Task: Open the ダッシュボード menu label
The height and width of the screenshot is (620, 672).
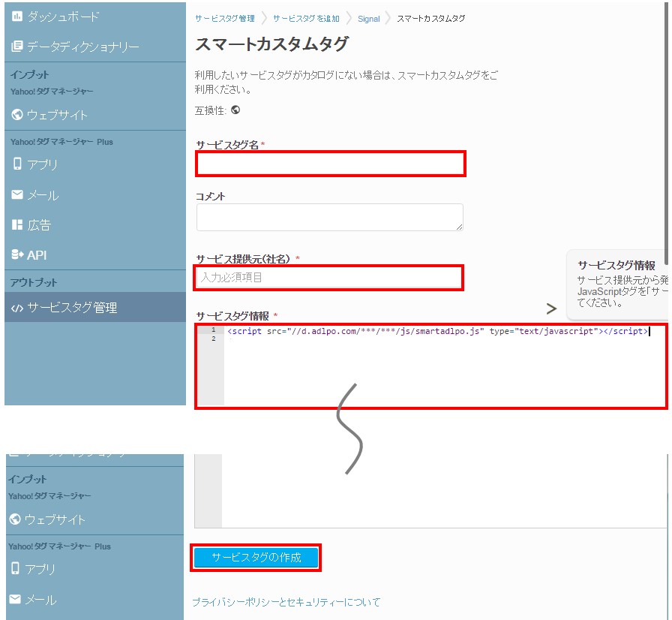Action: pos(64,17)
